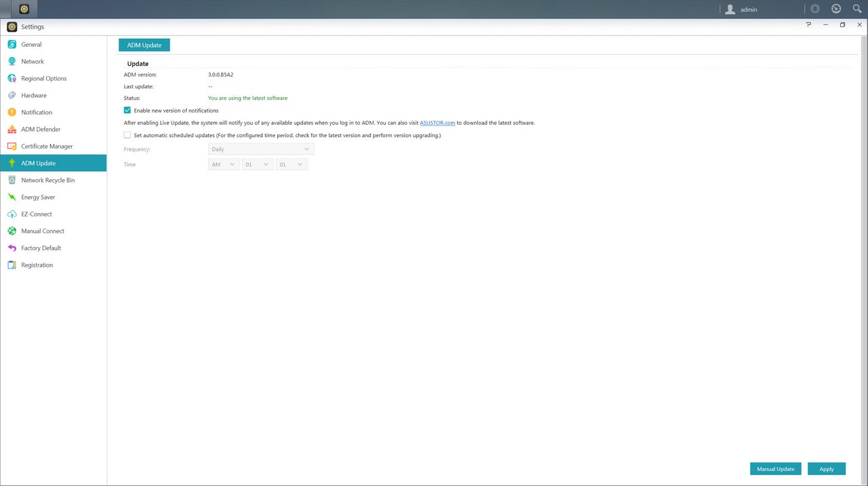Image resolution: width=868 pixels, height=486 pixels.
Task: Select the ADM Update tab
Action: [x=144, y=45]
